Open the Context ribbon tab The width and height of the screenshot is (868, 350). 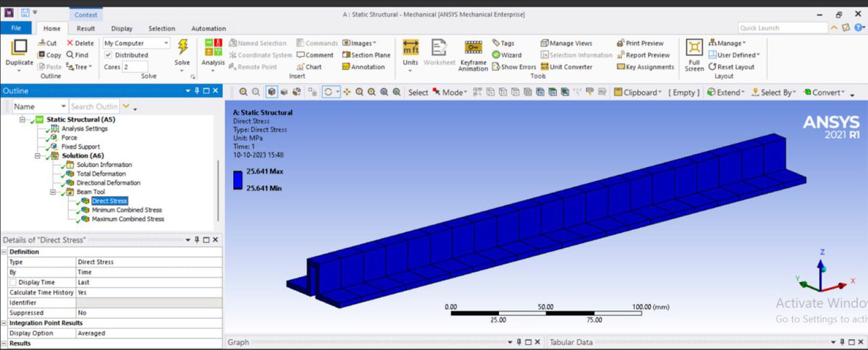click(86, 14)
